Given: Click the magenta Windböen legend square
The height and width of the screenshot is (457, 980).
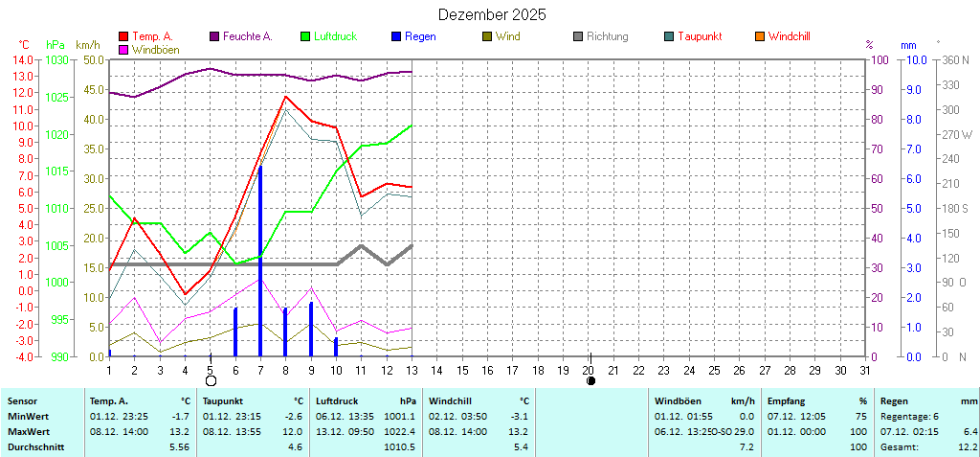Looking at the screenshot, I should [123, 49].
